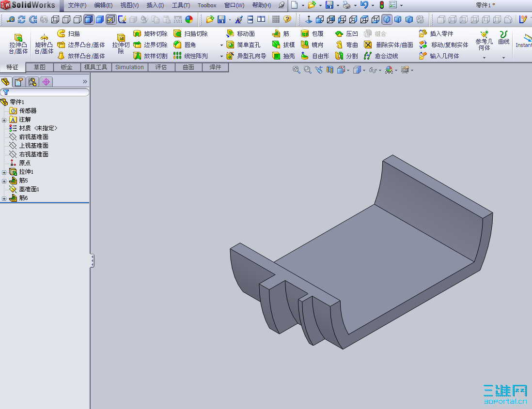
Task: Expand the 注解 annotations folder
Action: click(4, 120)
